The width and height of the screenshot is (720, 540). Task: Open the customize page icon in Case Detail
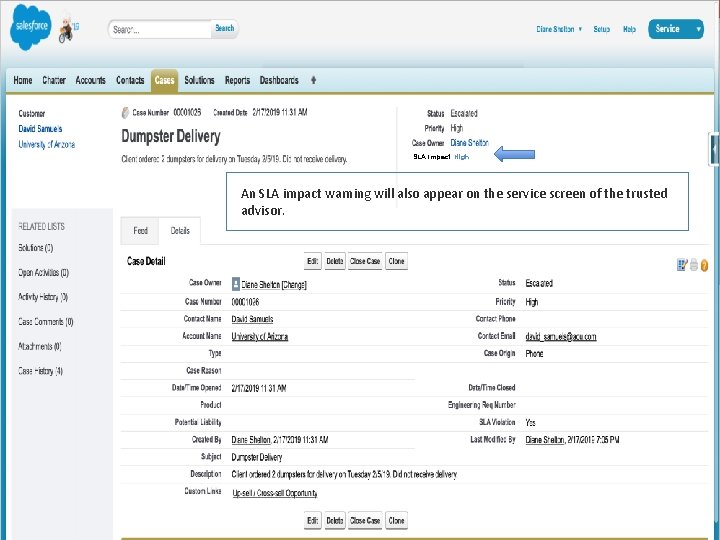[x=682, y=265]
